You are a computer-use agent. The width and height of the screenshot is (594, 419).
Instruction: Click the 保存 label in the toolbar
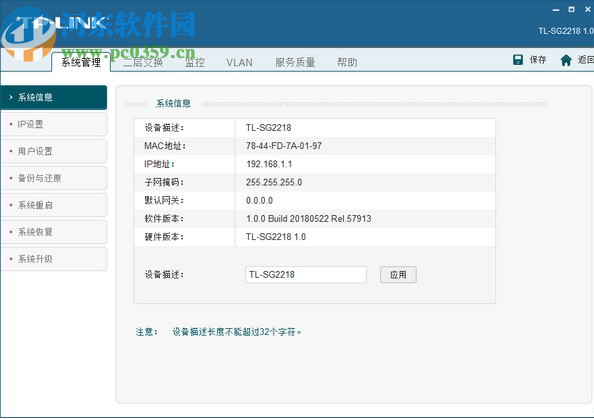click(x=538, y=60)
